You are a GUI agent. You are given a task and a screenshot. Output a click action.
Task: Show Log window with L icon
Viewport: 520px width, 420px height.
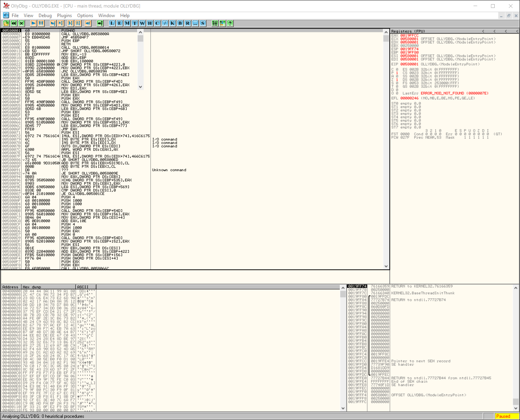(112, 23)
